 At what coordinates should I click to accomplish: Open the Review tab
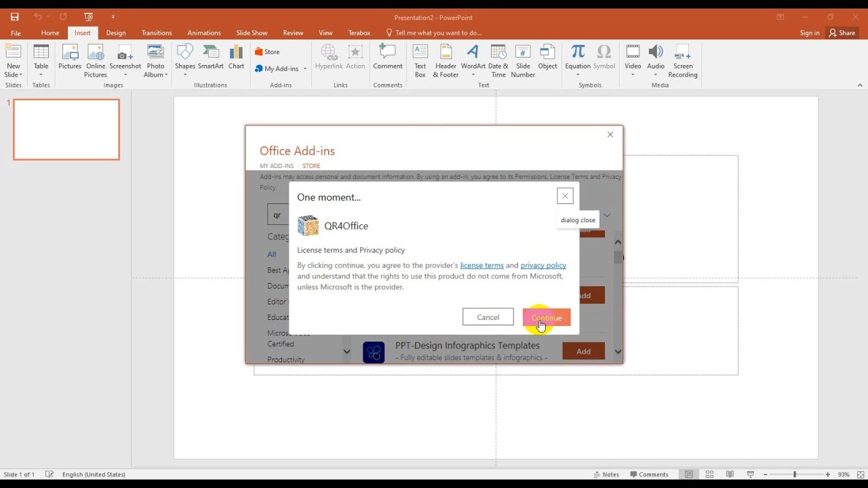pos(293,33)
